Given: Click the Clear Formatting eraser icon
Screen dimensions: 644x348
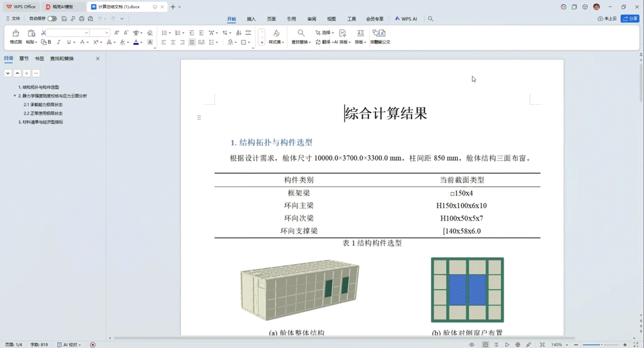Looking at the screenshot, I should 150,33.
